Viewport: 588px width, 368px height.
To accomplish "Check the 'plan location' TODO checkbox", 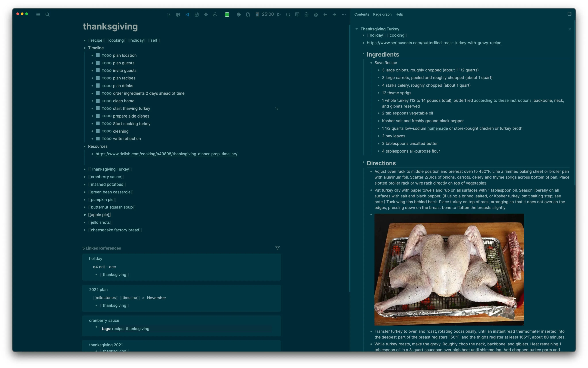I will [98, 55].
